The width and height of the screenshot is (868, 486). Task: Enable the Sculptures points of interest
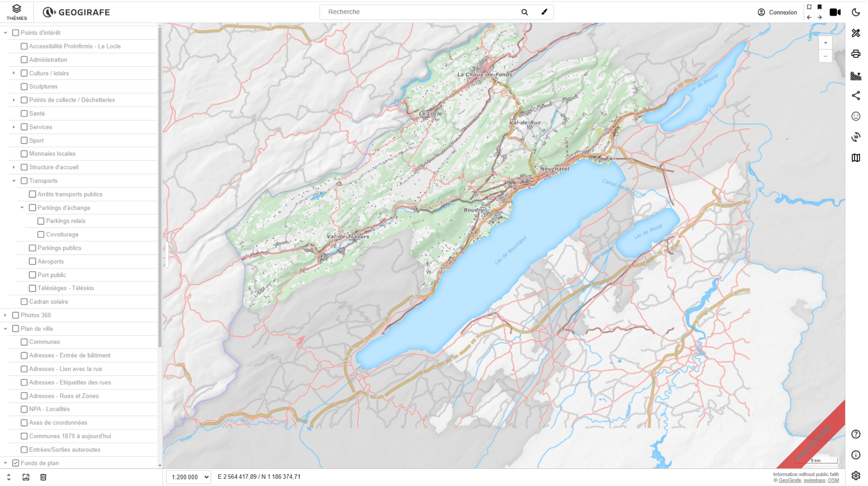click(24, 86)
